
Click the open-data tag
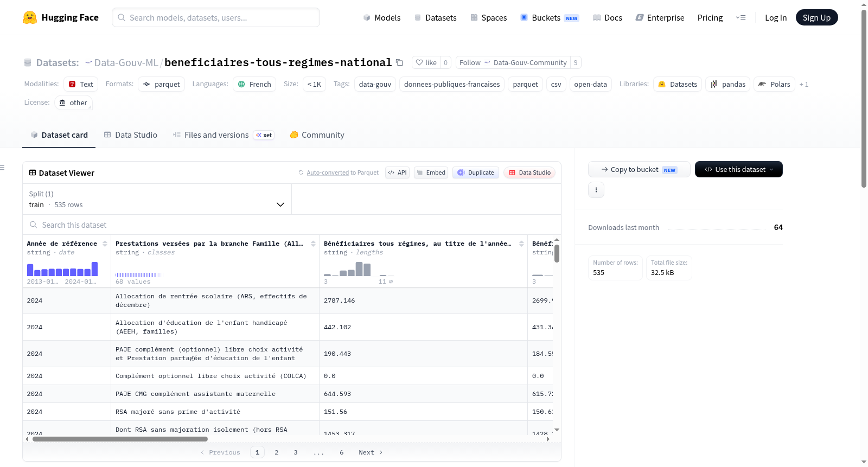point(590,84)
